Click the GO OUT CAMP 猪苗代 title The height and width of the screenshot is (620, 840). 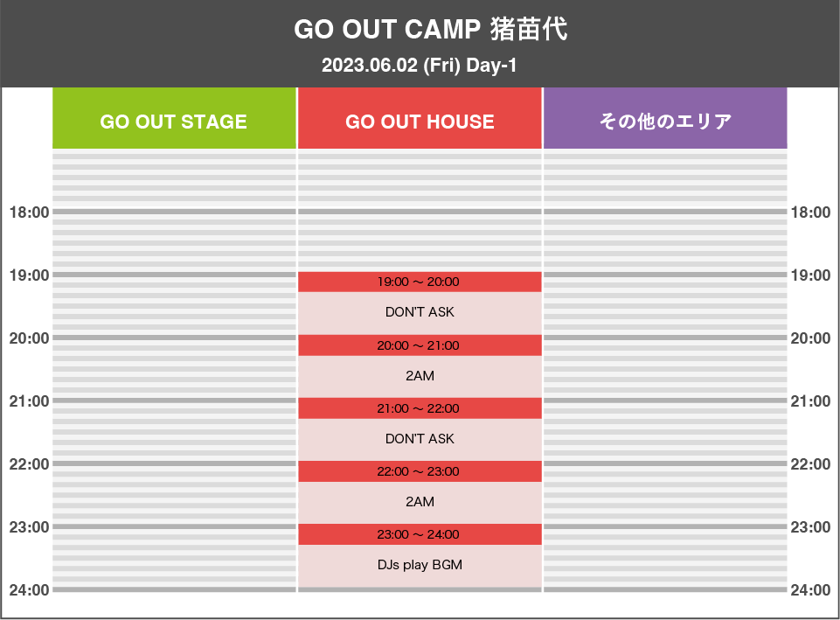pyautogui.click(x=430, y=29)
